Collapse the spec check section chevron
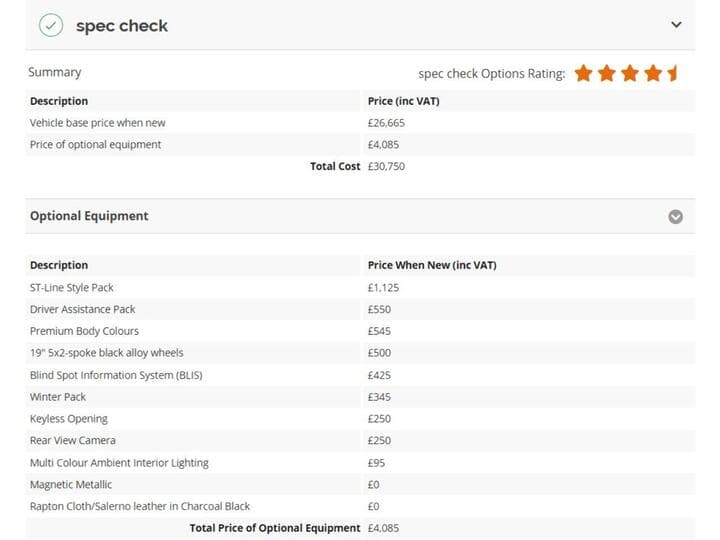Screen dimensions: 720x540 [x=676, y=24]
